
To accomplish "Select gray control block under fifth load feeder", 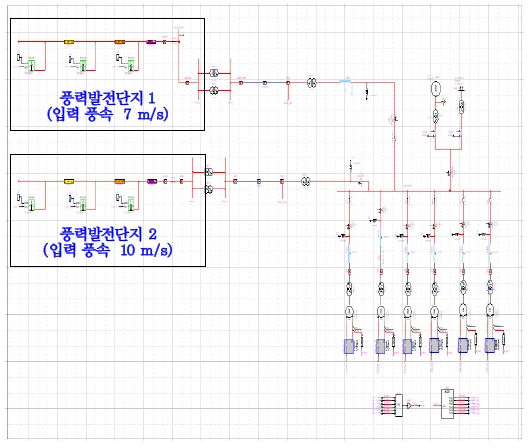I will point(463,345).
